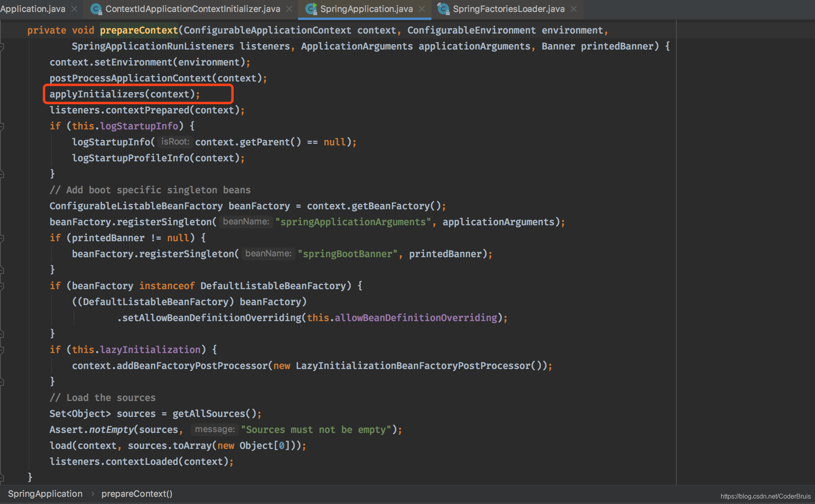Collapse the 'if (beanFactory instanceof' block fold marker
This screenshot has width=815, height=504.
tap(2, 286)
